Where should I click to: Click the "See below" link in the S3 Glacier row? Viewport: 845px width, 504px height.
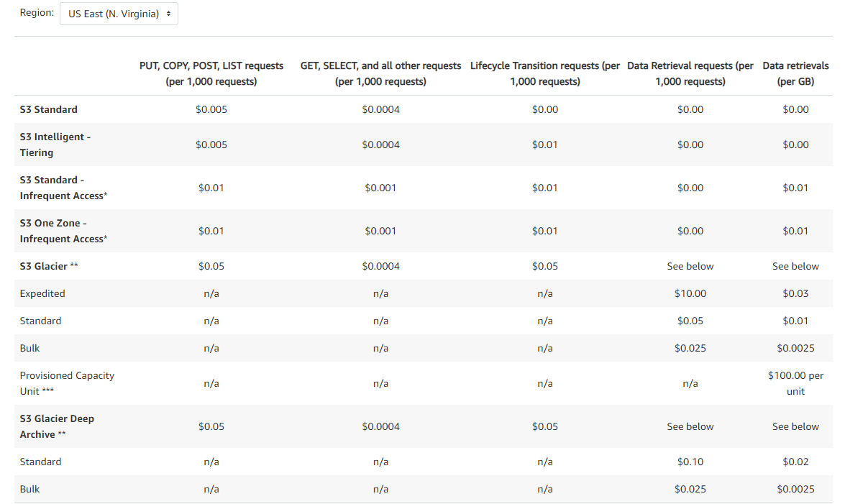click(690, 265)
